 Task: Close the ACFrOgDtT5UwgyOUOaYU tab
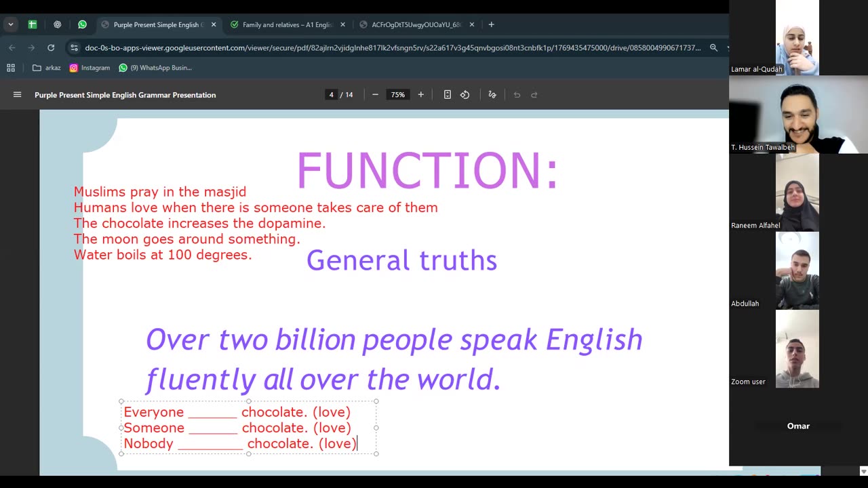(472, 24)
